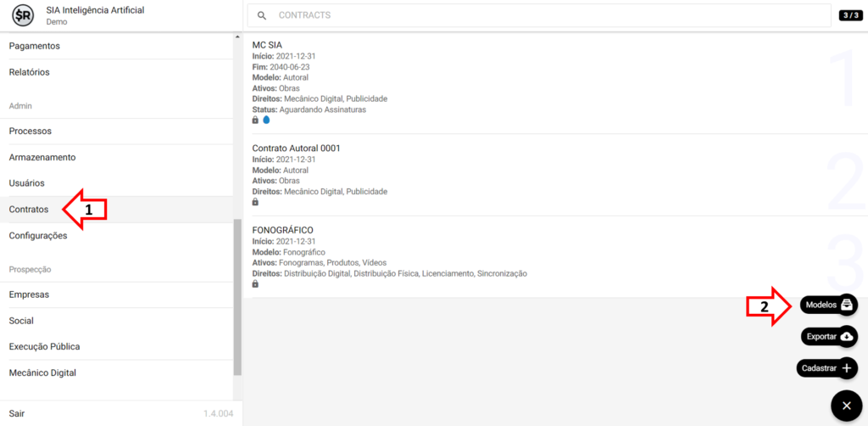Viewport: 868px width, 426px height.
Task: Open the Usuários page
Action: [x=26, y=183]
